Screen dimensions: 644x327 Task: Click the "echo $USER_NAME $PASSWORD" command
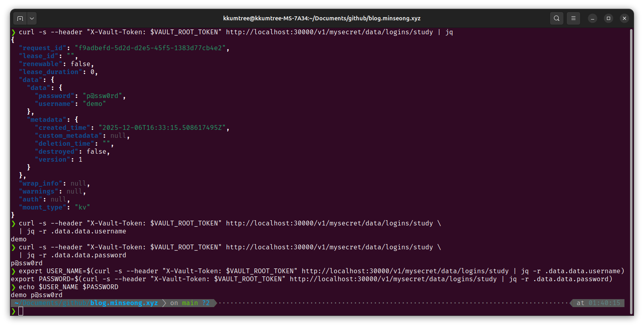click(69, 287)
